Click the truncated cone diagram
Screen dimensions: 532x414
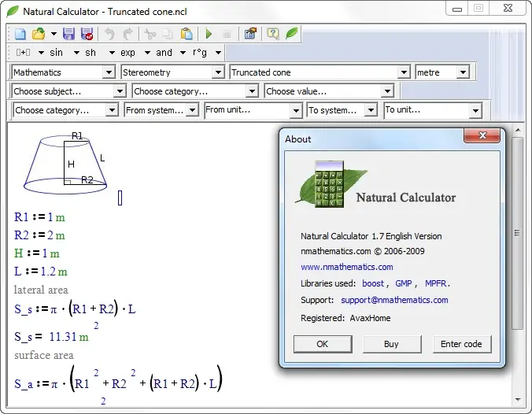click(x=65, y=164)
